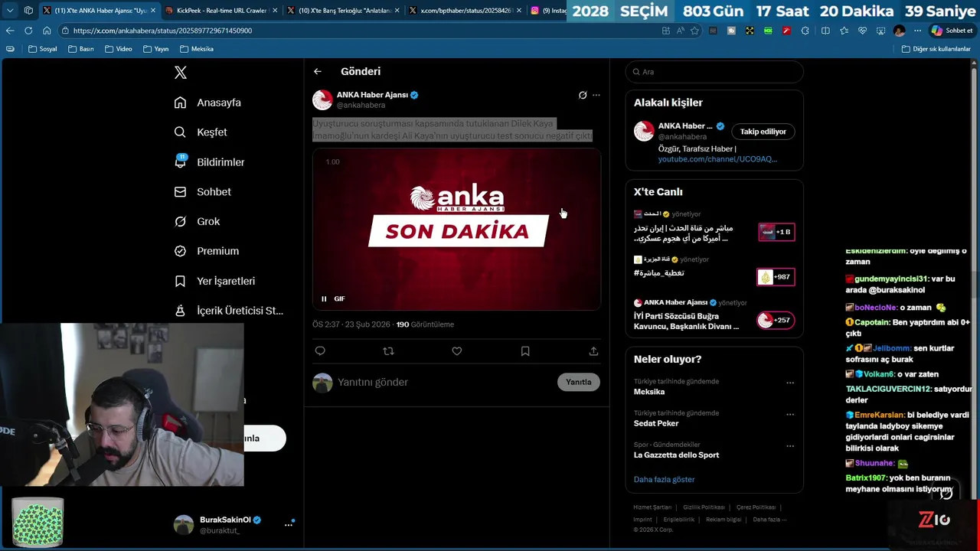
Task: Open ANKA Haber Ajansı profile avatar
Action: pos(322,99)
